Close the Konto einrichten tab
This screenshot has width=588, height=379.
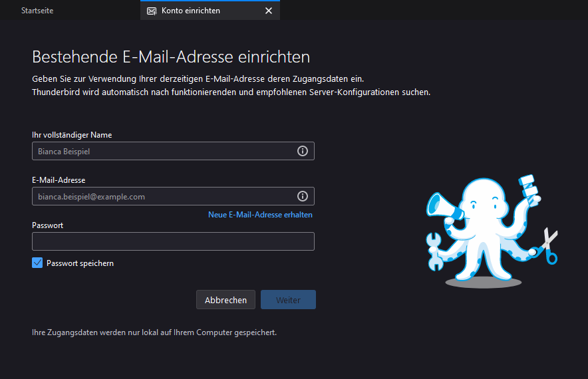(x=269, y=11)
